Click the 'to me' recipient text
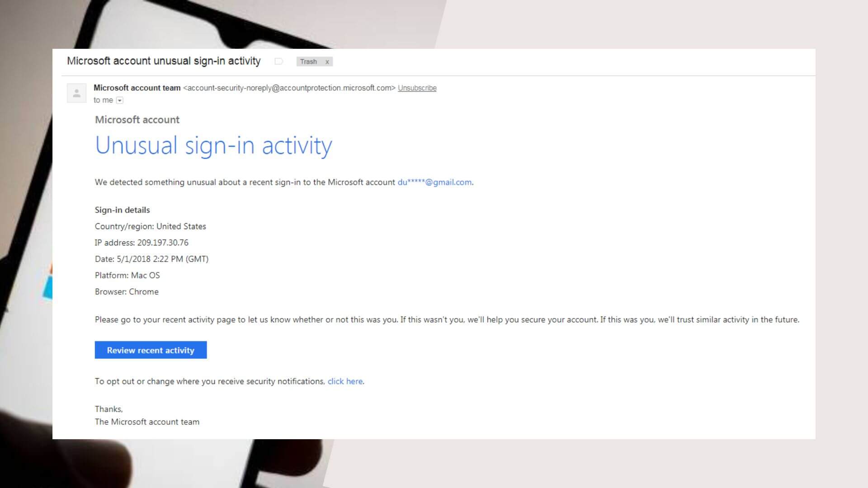Viewport: 868px width, 488px height. (x=103, y=100)
